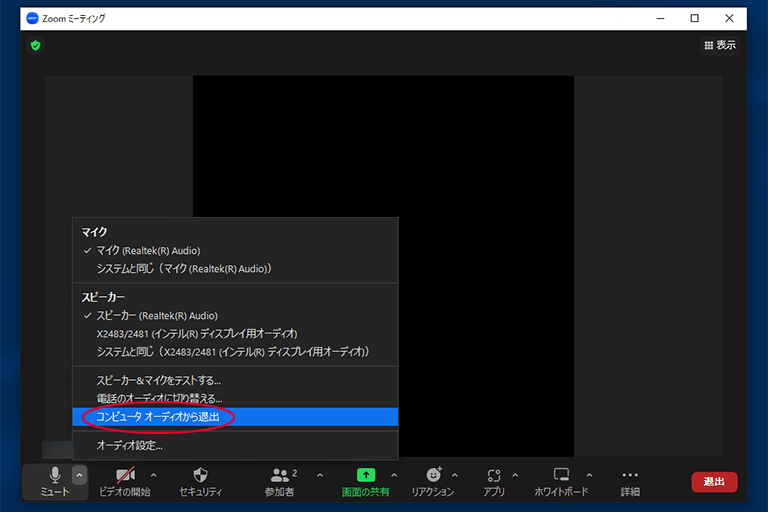Image resolution: width=768 pixels, height=512 pixels.
Task: Choose 電話のオーディオに切り替える...
Action: click(x=235, y=398)
